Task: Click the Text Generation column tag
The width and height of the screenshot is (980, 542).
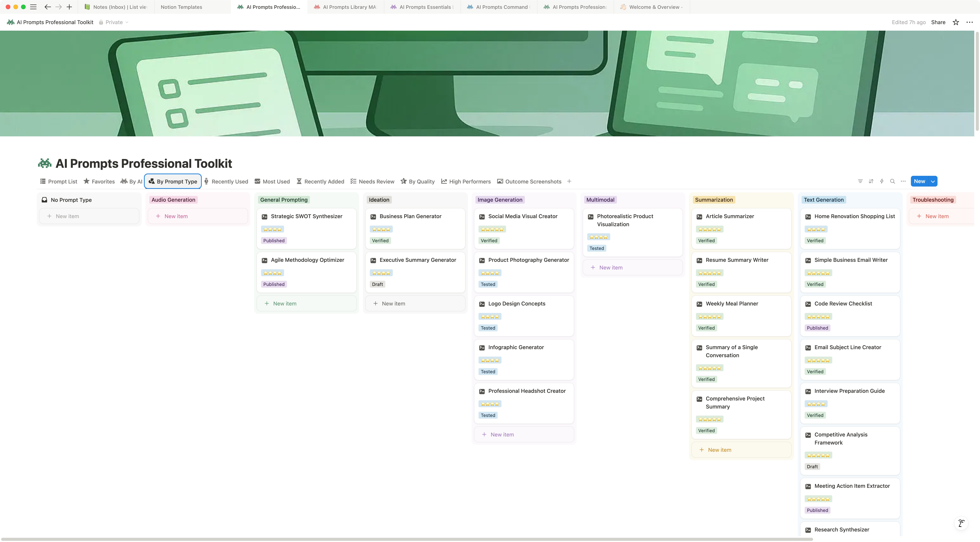Action: [824, 200]
